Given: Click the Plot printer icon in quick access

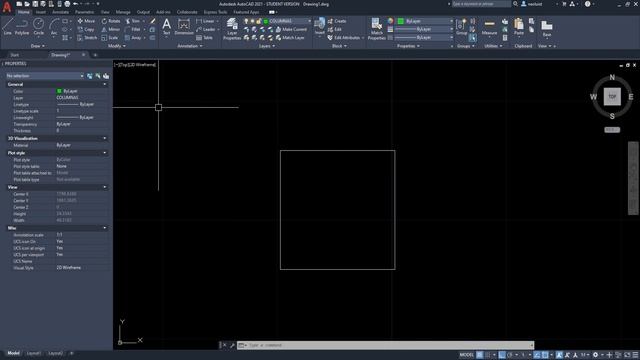Looking at the screenshot, I should pyautogui.click(x=67, y=4).
